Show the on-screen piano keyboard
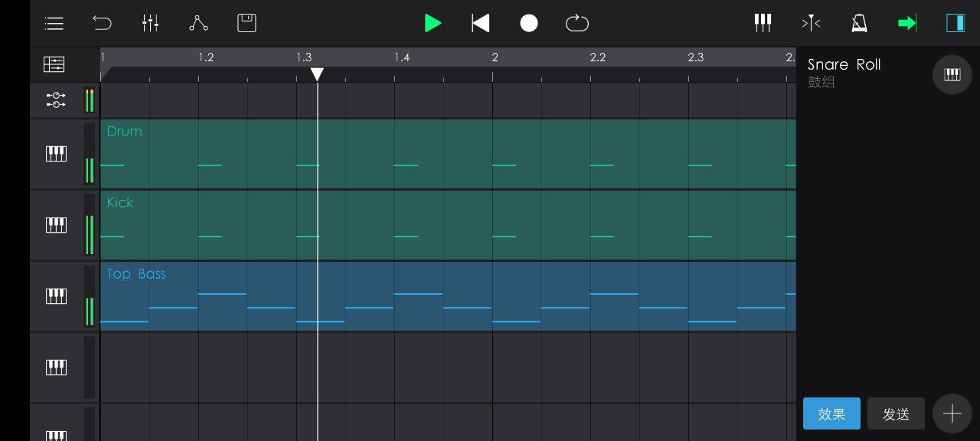The height and width of the screenshot is (441, 980). coord(763,24)
